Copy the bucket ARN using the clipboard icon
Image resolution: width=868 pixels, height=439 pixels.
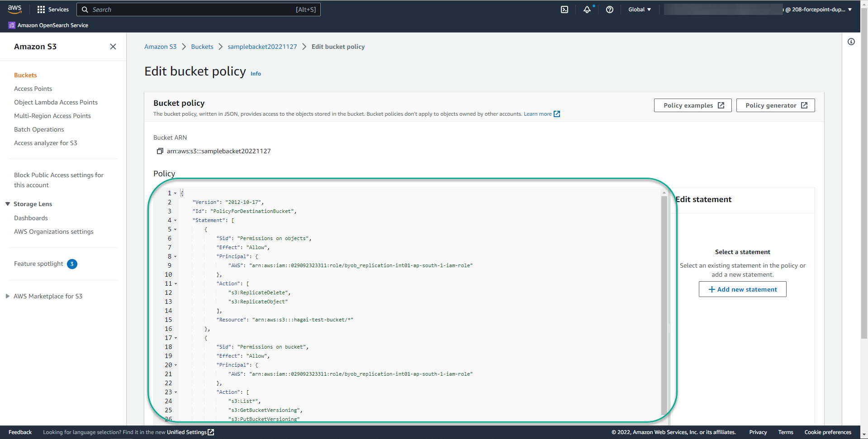point(160,151)
